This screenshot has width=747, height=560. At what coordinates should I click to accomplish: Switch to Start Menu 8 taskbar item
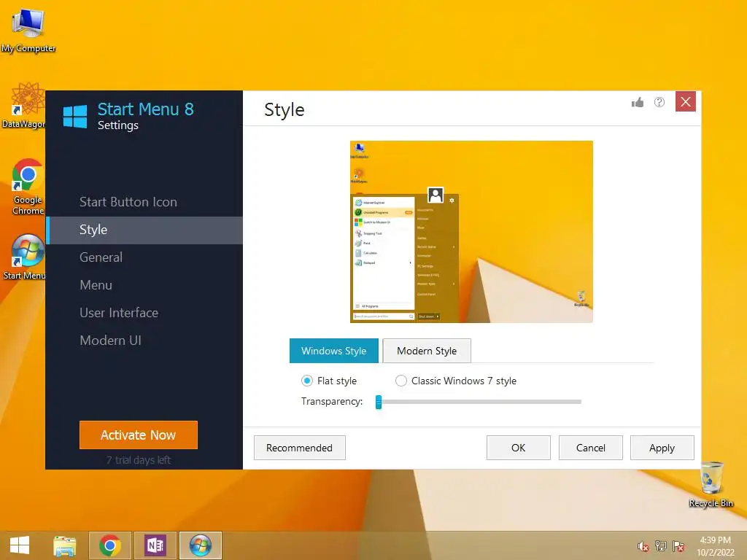[201, 545]
